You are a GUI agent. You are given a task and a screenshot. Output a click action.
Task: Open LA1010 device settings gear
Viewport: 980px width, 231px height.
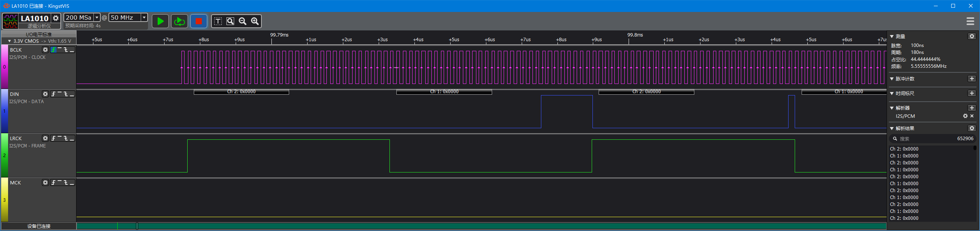coord(56,18)
